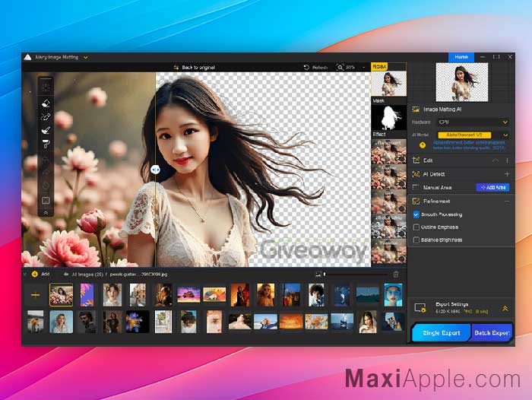Screen dimensions: 532x400
Task: Click the Export Settings gear-monitor icon
Action: [420, 308]
